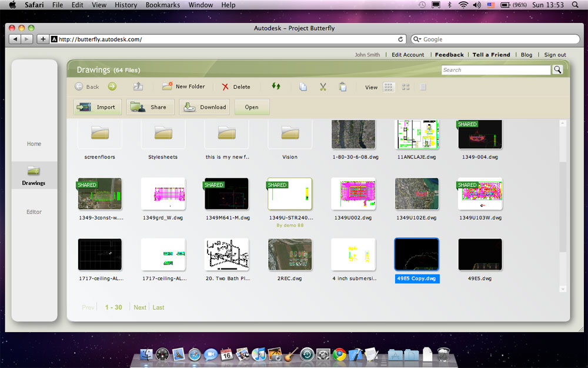The height and width of the screenshot is (368, 588).
Task: Open the Window menu
Action: (x=201, y=5)
